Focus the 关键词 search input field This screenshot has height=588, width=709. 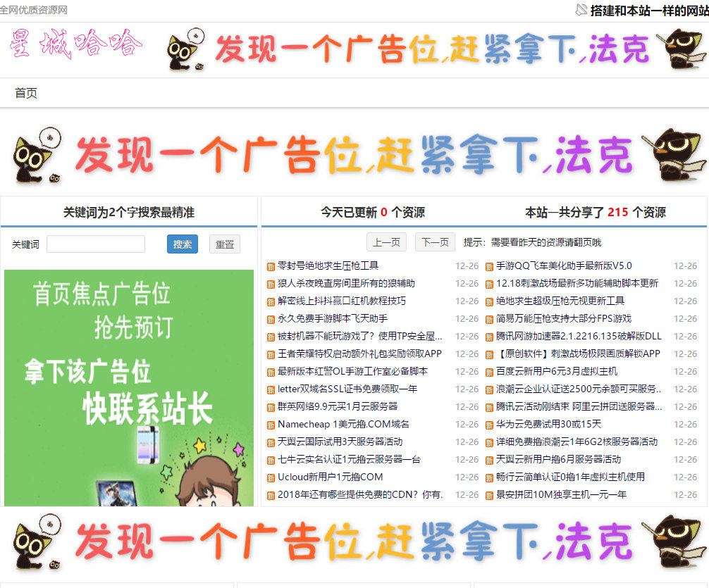click(96, 244)
